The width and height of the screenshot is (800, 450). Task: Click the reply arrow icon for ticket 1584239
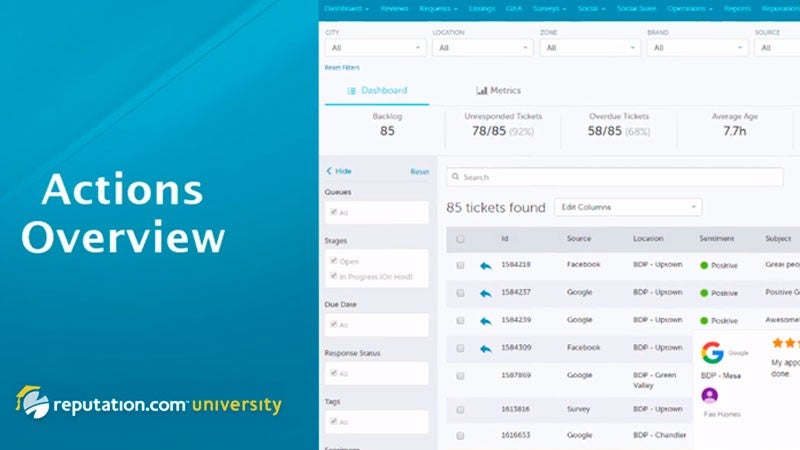coord(486,321)
